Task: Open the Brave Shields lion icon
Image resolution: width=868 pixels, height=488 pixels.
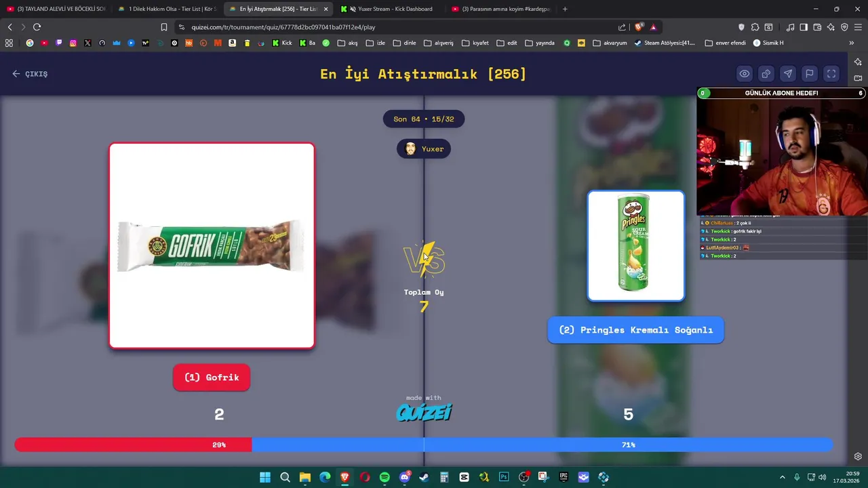Action: point(639,27)
